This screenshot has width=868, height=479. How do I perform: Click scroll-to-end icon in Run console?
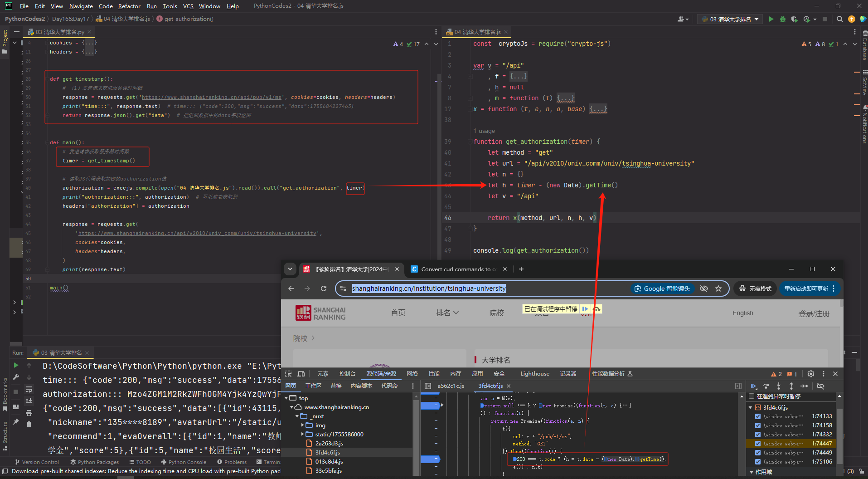[29, 401]
